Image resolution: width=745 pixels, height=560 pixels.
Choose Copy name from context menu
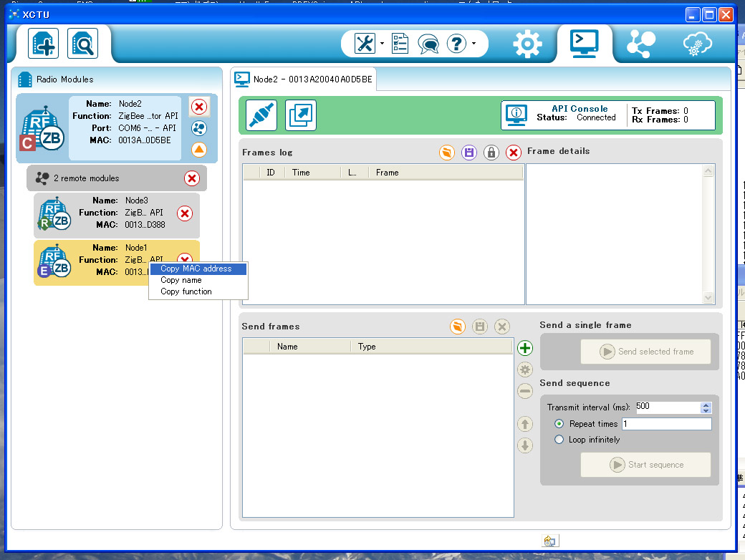click(x=198, y=280)
